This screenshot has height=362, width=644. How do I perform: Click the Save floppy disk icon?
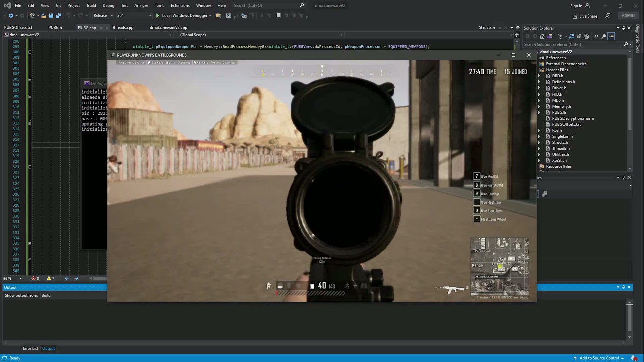coord(51,16)
